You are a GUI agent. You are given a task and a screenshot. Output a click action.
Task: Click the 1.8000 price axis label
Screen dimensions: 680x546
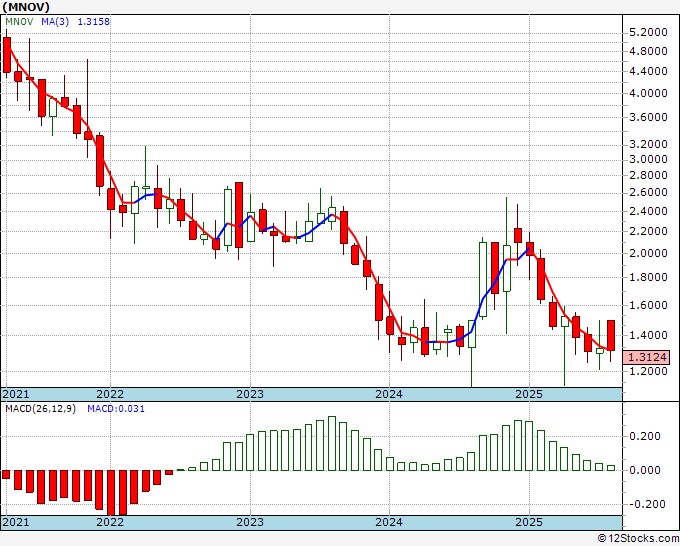(x=648, y=277)
